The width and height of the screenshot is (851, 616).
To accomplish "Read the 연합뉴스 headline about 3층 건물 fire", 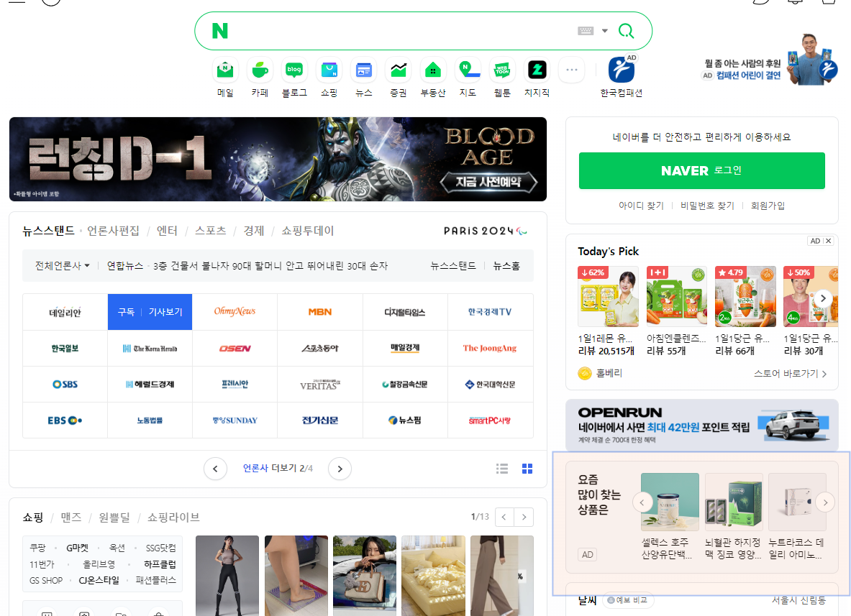I will click(x=270, y=266).
